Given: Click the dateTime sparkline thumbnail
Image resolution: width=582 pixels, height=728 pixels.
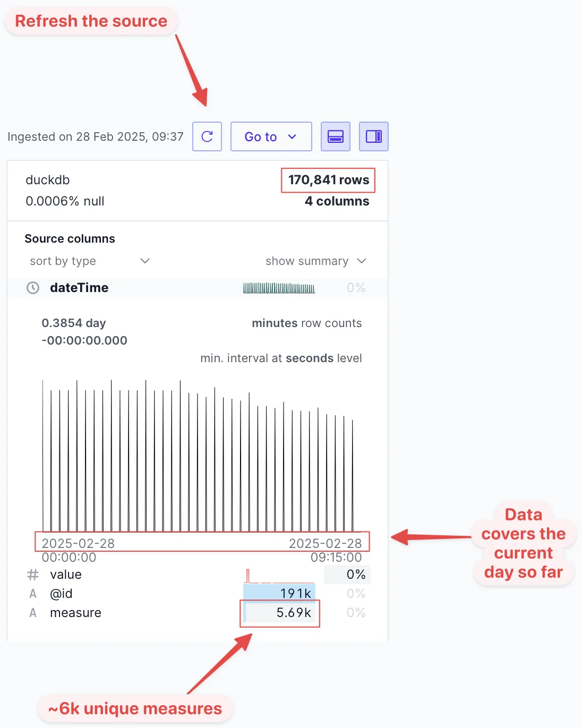Looking at the screenshot, I should point(279,288).
